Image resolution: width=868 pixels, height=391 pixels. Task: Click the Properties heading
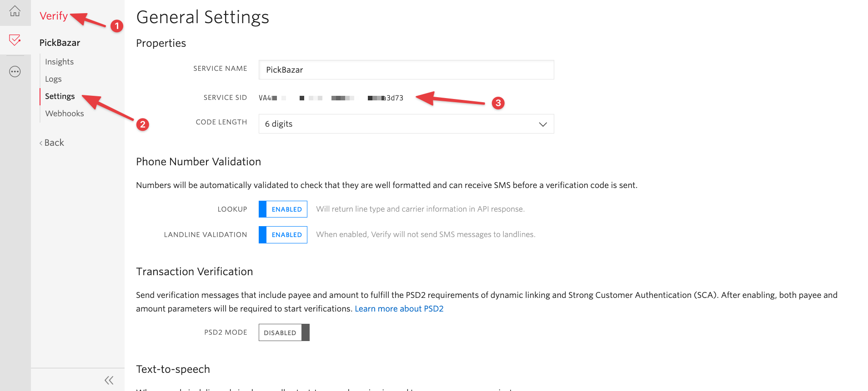161,43
